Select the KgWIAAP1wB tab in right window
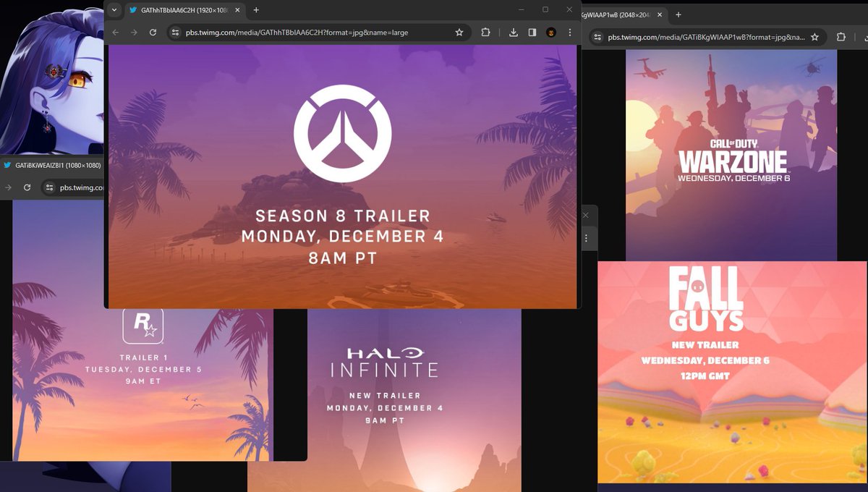The height and width of the screenshot is (492, 868). (623, 14)
